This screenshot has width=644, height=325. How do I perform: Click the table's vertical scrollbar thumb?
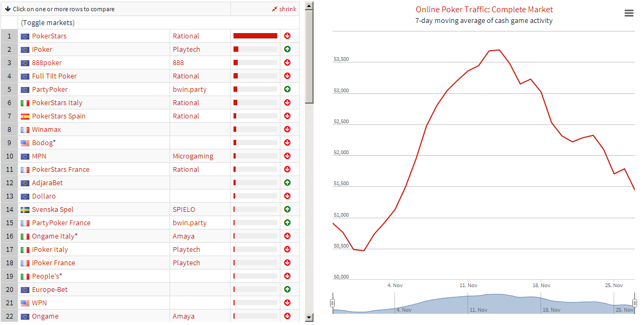(x=309, y=56)
